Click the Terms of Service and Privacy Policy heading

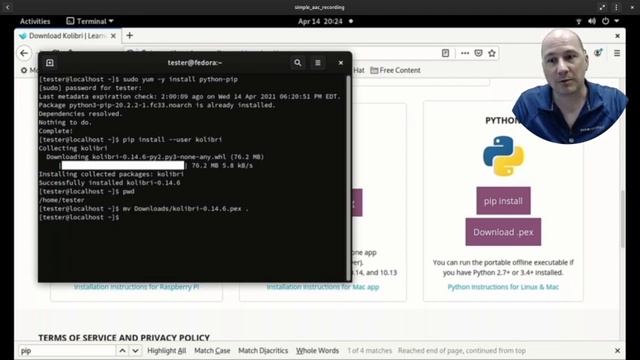coord(124,338)
